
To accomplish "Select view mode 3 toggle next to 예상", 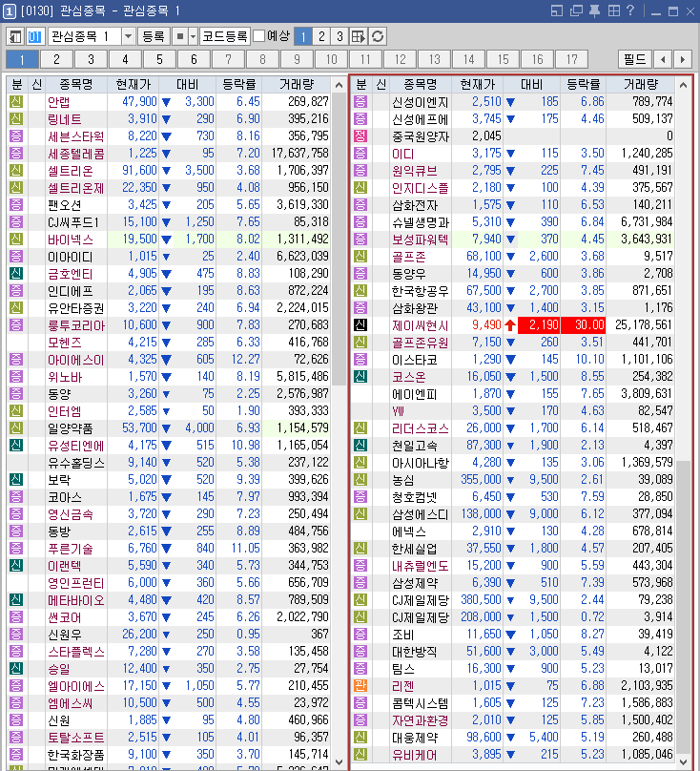I will click(340, 36).
